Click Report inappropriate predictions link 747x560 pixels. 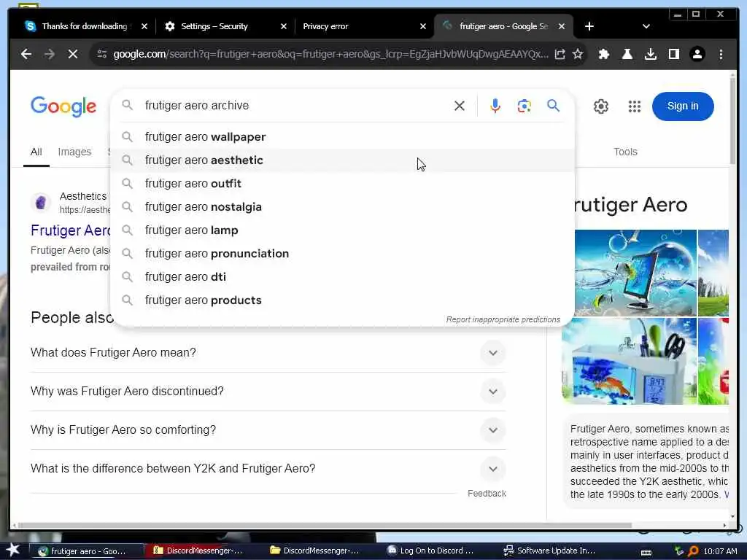coord(503,319)
